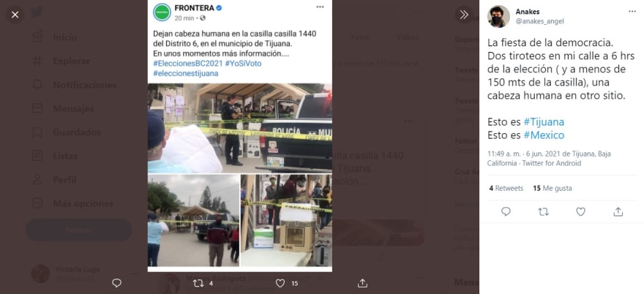Open the three-dot menu on the FRONTERA post

tap(320, 7)
